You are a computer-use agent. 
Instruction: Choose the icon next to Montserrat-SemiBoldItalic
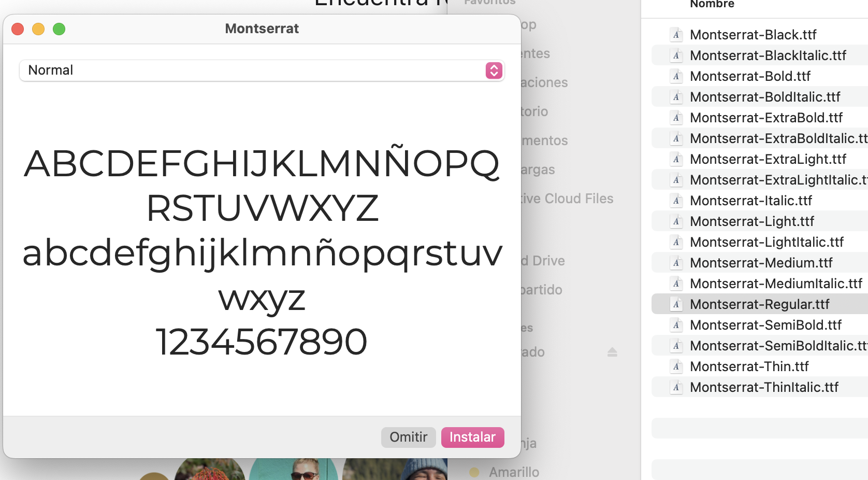tap(676, 346)
